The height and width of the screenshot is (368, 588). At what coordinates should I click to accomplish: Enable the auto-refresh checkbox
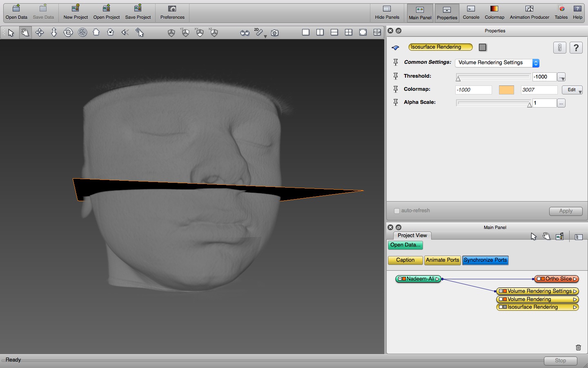396,211
